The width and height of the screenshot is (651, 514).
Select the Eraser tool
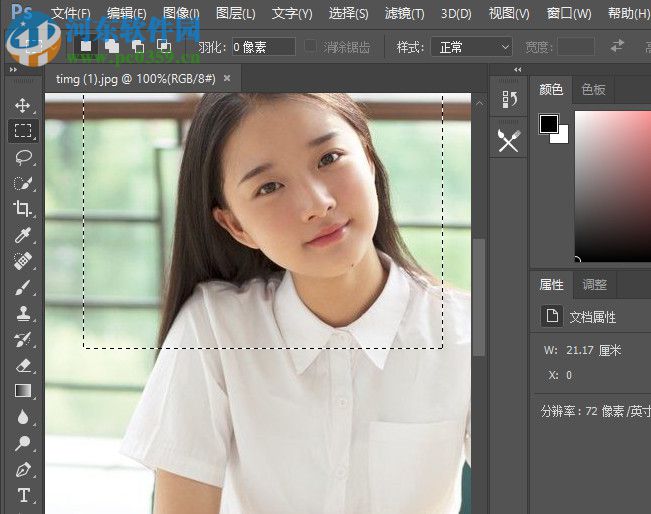(23, 365)
